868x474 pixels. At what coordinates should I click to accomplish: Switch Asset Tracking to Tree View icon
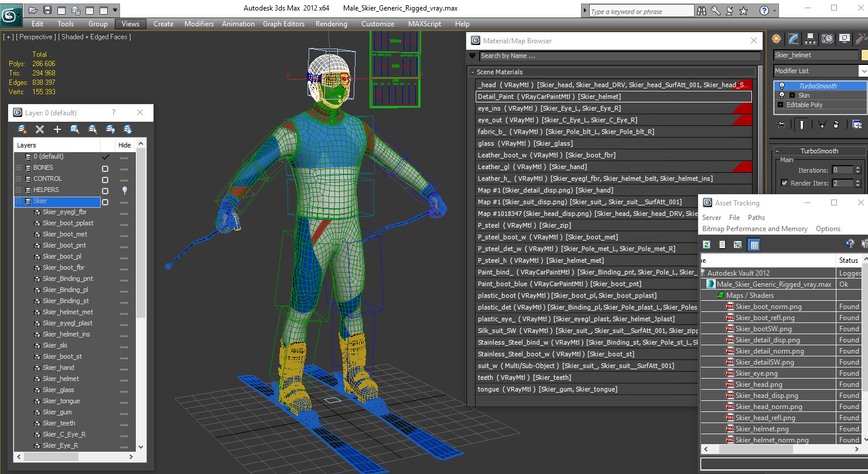coord(738,245)
